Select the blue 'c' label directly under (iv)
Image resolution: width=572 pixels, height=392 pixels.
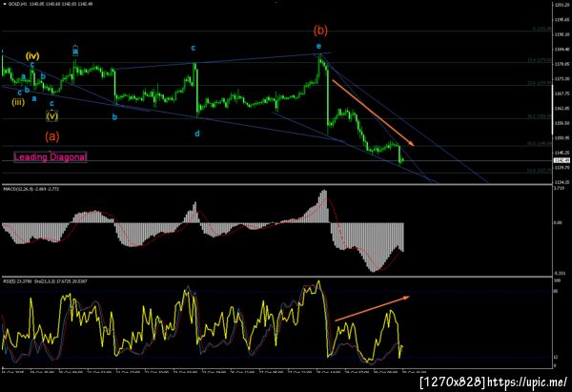[x=32, y=65]
